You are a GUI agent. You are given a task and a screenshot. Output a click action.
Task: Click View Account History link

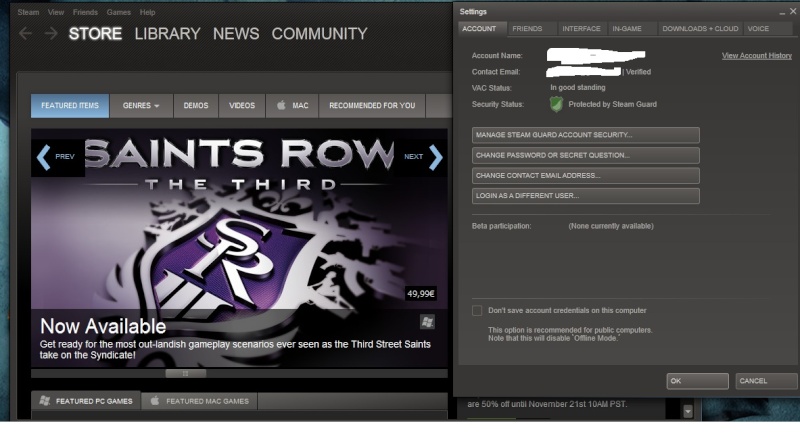(x=757, y=56)
